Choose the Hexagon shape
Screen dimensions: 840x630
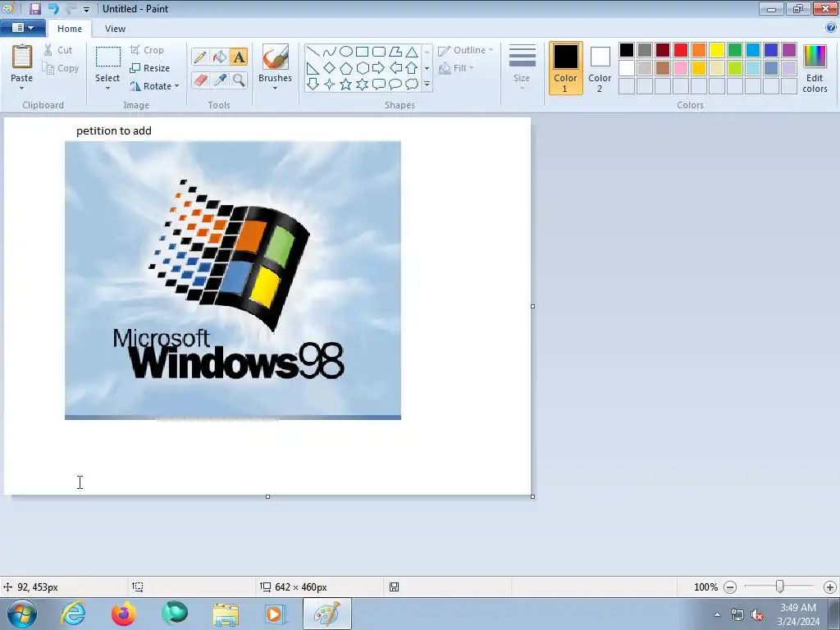(x=362, y=68)
